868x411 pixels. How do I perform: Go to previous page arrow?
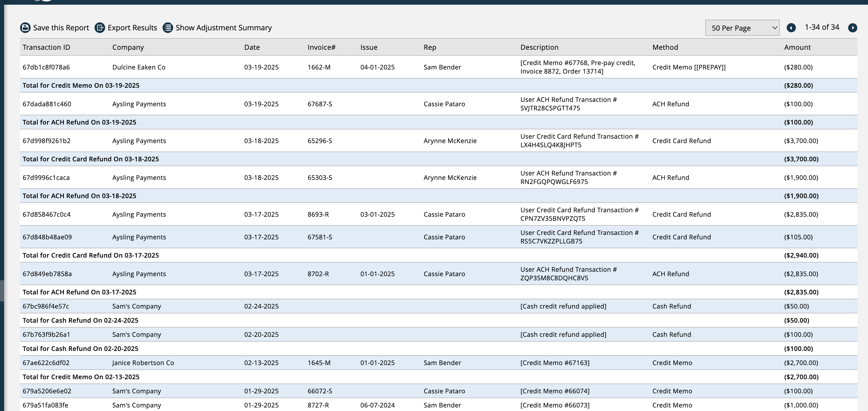click(x=791, y=28)
